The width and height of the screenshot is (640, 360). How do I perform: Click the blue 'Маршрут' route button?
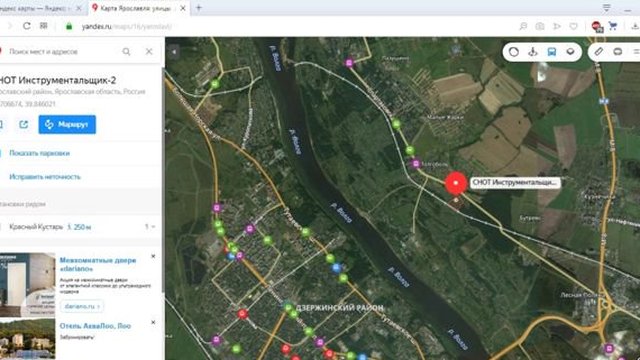[67, 124]
